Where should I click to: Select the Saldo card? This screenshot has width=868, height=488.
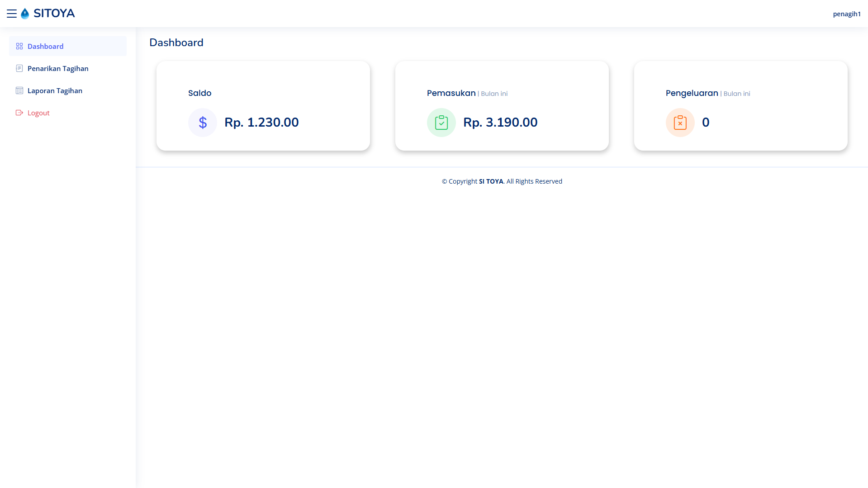(263, 105)
